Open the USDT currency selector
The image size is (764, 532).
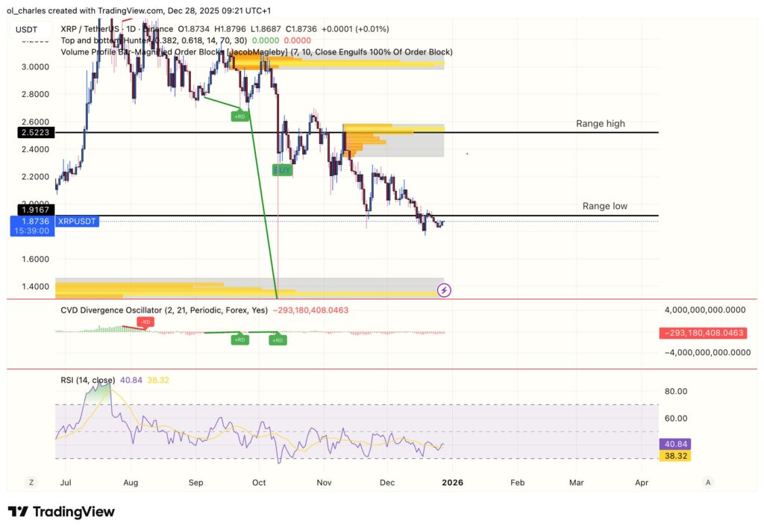click(x=25, y=28)
